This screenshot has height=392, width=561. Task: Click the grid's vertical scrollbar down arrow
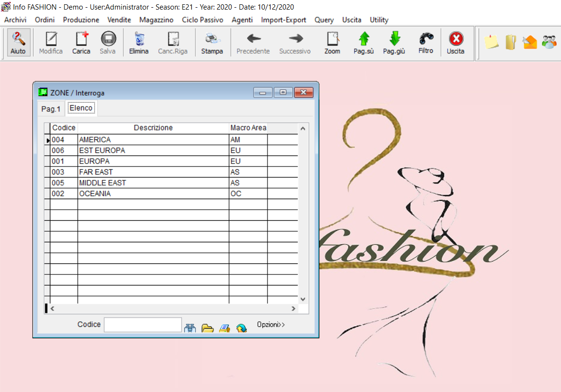tap(303, 299)
